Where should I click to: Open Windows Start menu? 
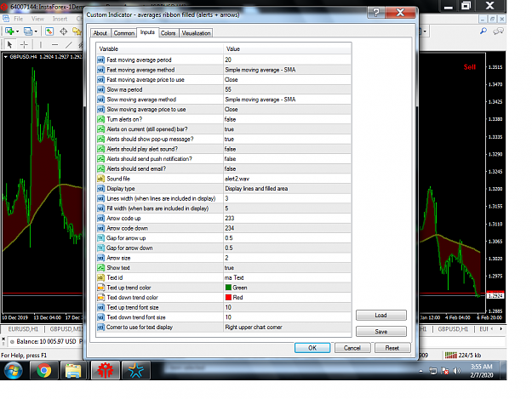(x=14, y=370)
